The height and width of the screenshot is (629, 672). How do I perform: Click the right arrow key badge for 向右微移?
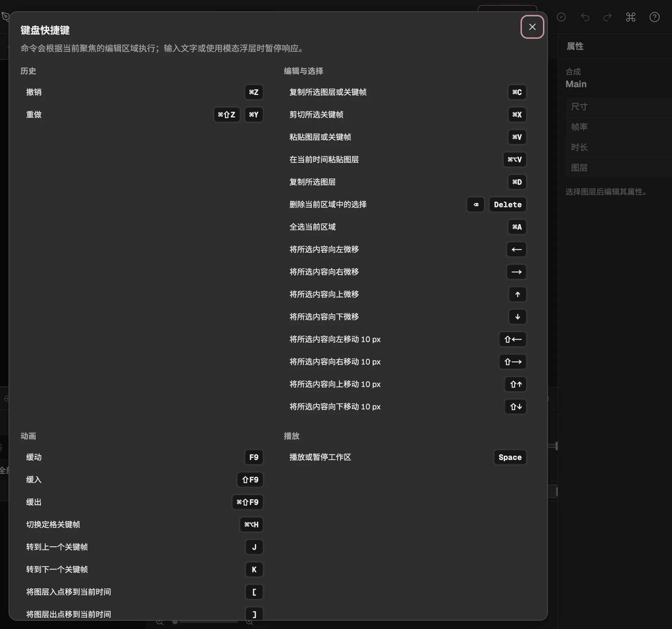coord(516,272)
